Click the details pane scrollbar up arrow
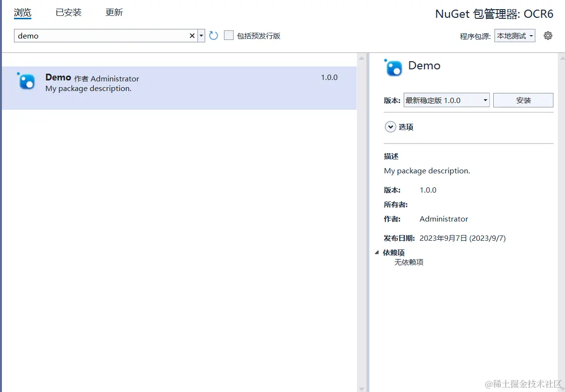The height and width of the screenshot is (392, 565). point(562,58)
